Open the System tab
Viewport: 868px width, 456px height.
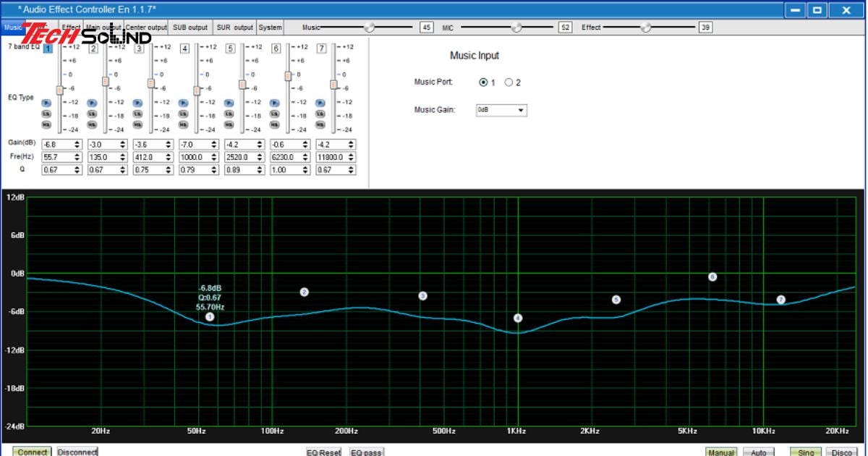click(271, 28)
